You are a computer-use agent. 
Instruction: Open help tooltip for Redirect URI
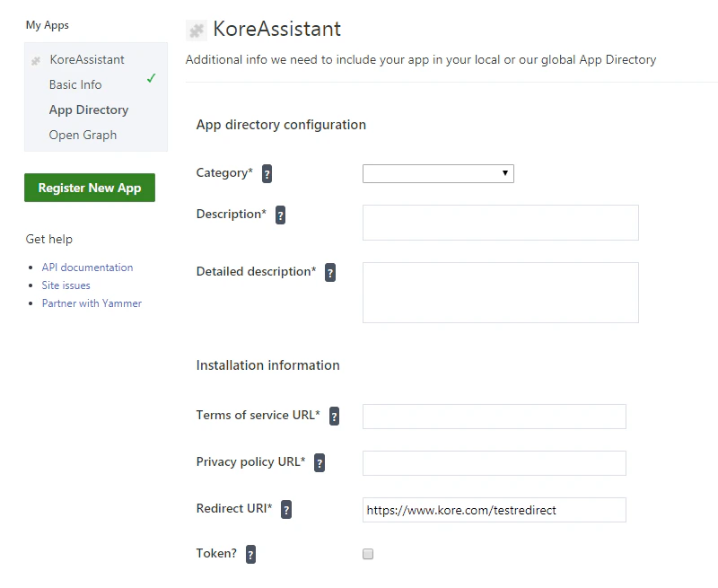(285, 509)
